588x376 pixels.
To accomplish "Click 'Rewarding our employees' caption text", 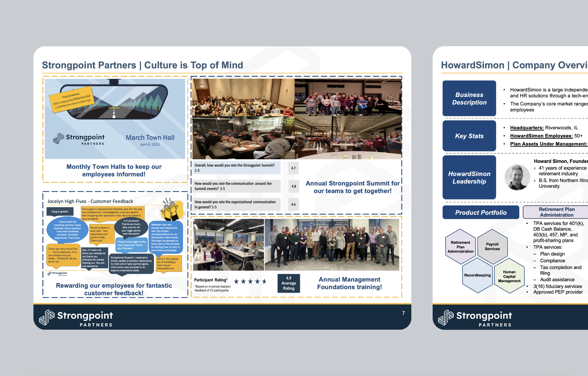I will pos(114,289).
